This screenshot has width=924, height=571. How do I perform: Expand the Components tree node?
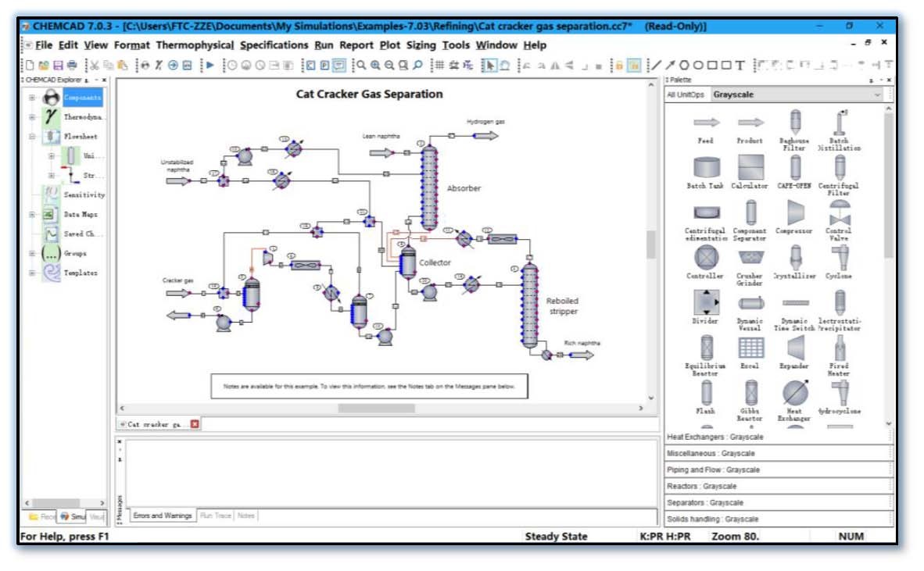32,98
